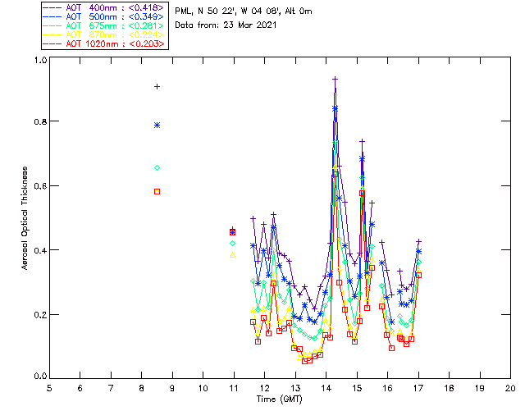Click the x-axis tick label 17

point(418,388)
